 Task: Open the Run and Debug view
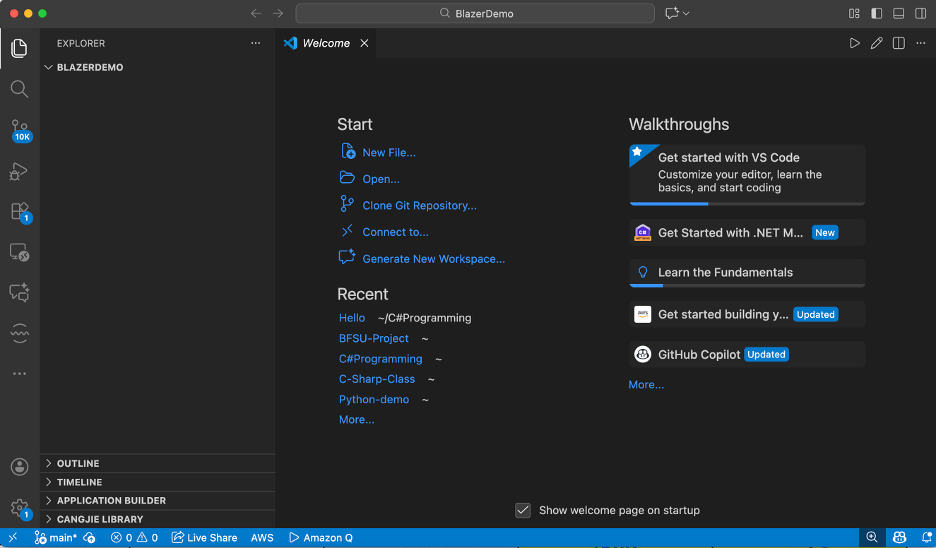click(19, 171)
